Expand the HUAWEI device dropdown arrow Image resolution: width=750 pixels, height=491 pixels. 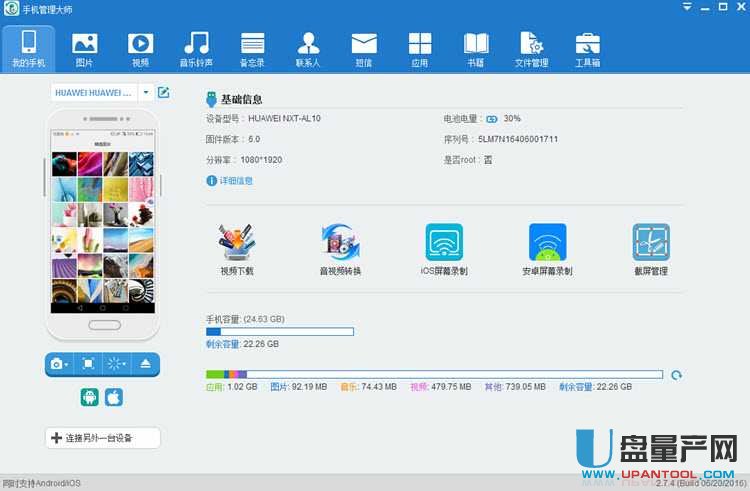pyautogui.click(x=146, y=92)
